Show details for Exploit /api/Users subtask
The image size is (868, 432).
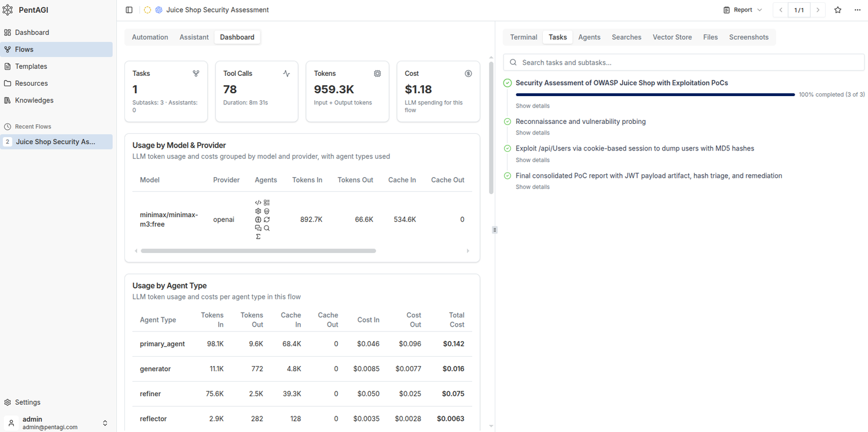click(532, 160)
